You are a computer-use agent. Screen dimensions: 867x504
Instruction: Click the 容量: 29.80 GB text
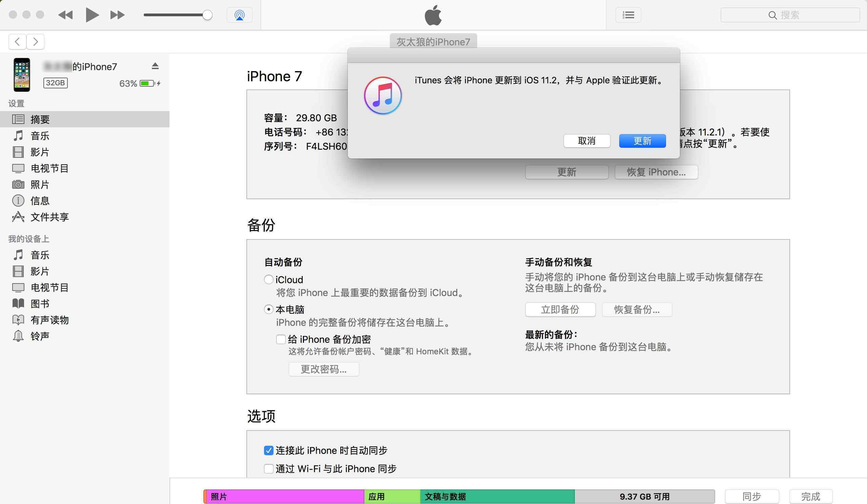click(x=300, y=118)
